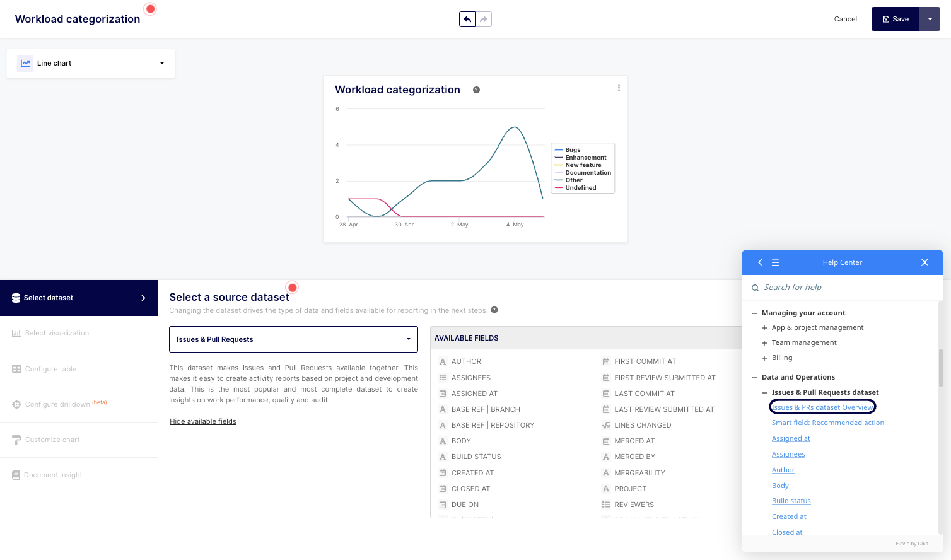Go back in Help Center panel
Image resolution: width=951 pixels, height=560 pixels.
tap(760, 262)
